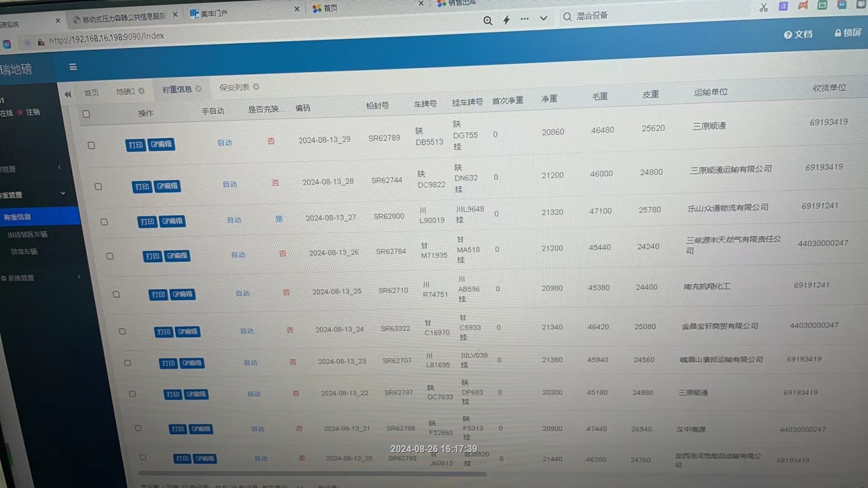Click the insecure lock icon before the URL
Screen dimensions: 868x488
click(x=41, y=42)
